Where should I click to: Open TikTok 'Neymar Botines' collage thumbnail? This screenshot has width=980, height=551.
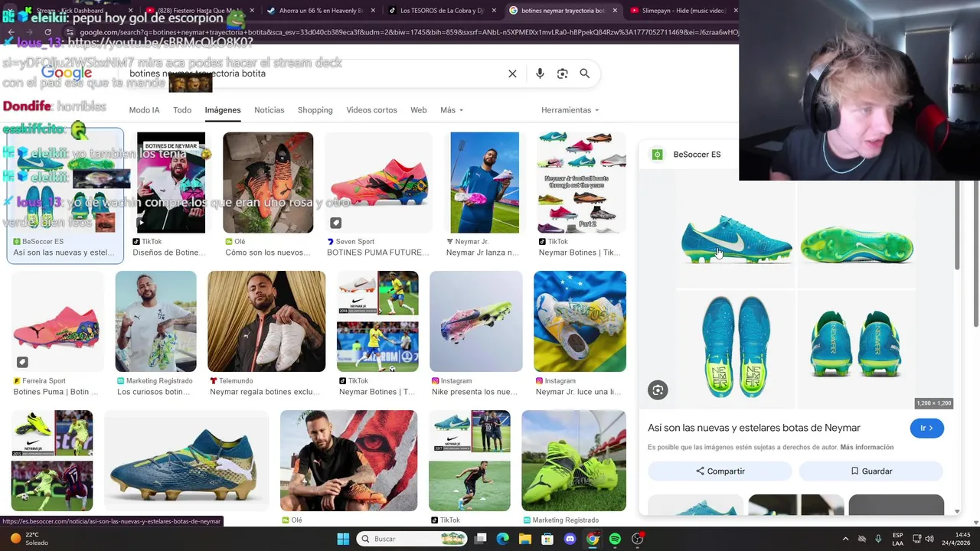(581, 183)
